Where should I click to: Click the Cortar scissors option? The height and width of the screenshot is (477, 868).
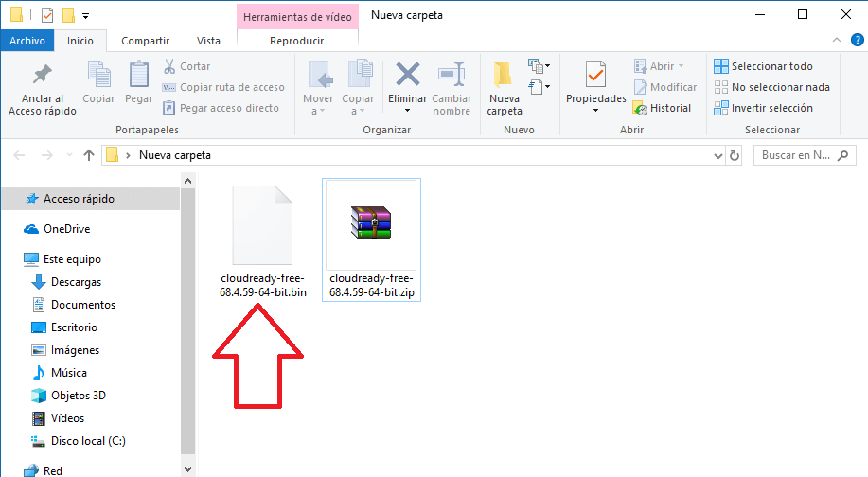click(x=187, y=66)
